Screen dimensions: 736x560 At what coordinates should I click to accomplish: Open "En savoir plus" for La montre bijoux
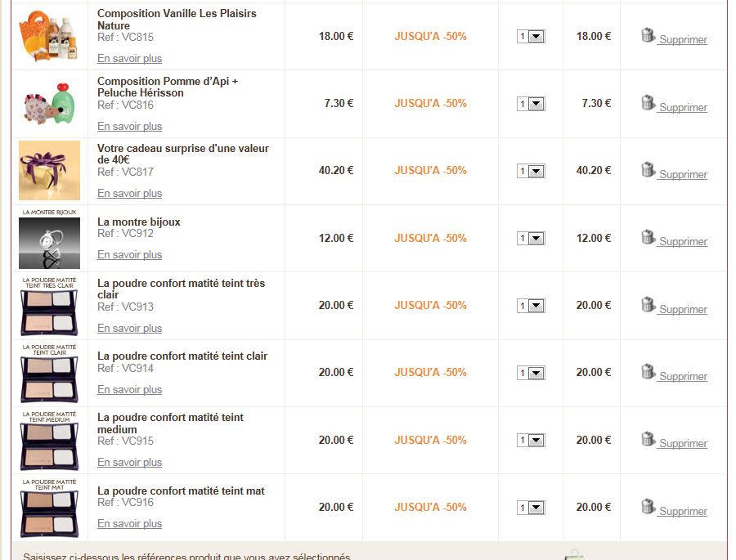(129, 255)
